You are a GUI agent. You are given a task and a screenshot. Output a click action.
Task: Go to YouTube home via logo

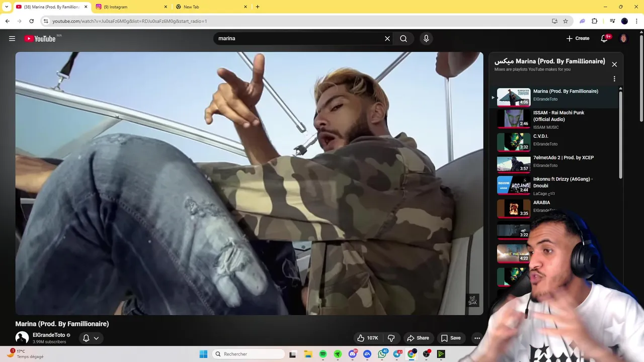tap(40, 38)
